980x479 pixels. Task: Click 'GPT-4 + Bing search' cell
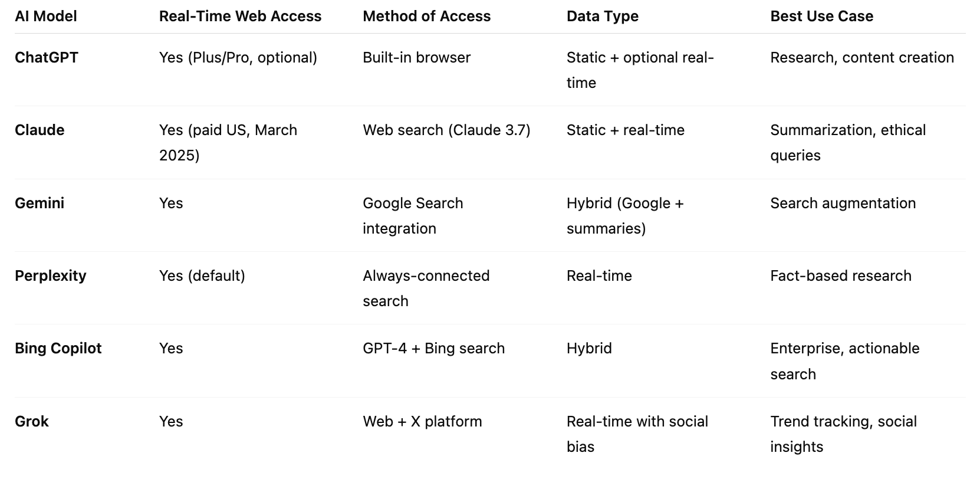coord(433,348)
